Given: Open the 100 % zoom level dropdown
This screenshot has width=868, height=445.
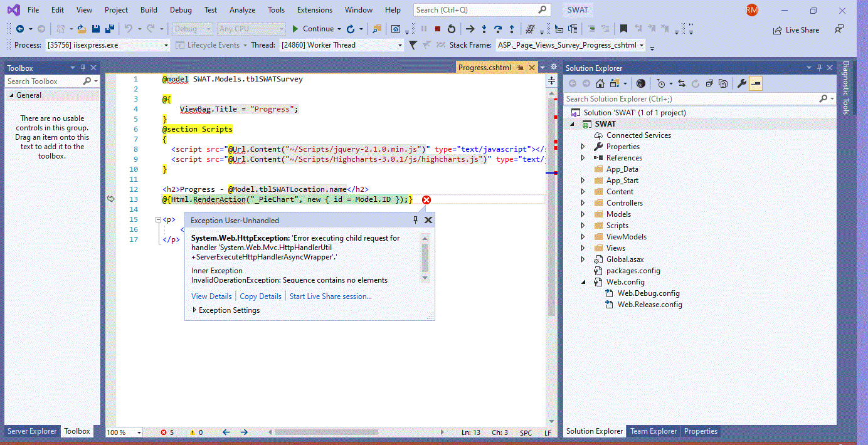Looking at the screenshot, I should point(138,432).
